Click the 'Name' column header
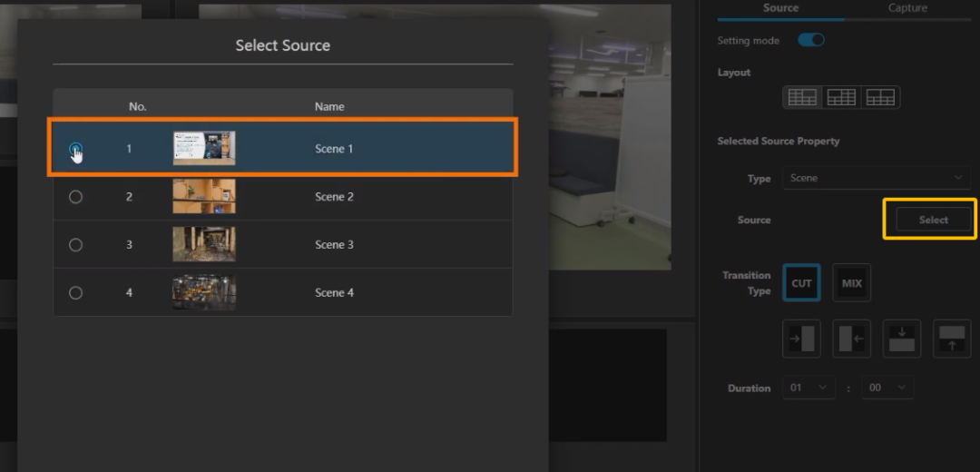980x472 pixels. pos(329,106)
